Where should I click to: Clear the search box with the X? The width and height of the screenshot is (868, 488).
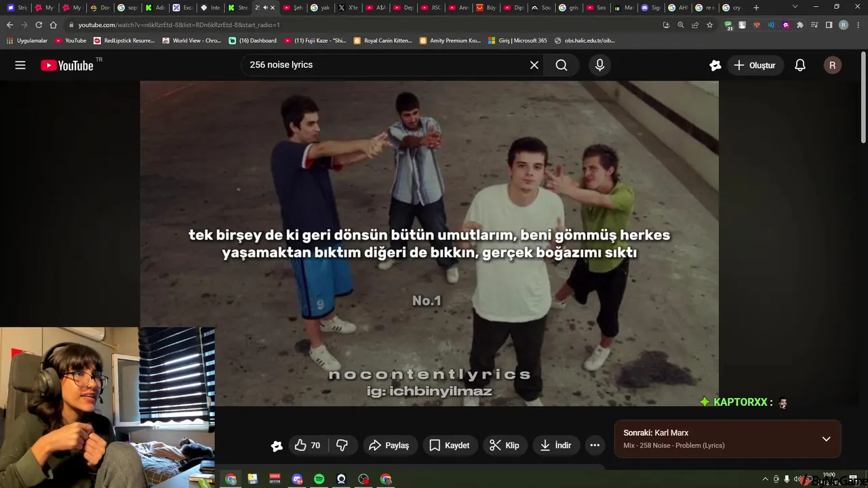point(534,65)
